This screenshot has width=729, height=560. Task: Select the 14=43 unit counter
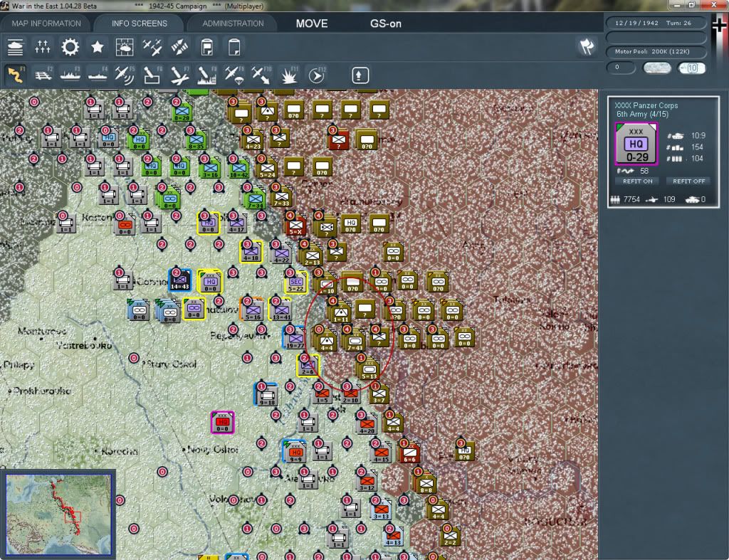179,280
